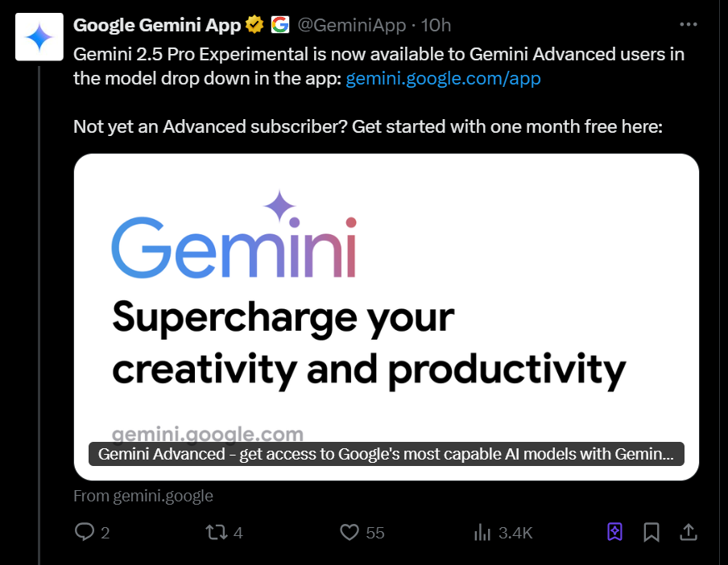The image size is (728, 565).
Task: Open the Gemini profile avatar
Action: pos(38,36)
